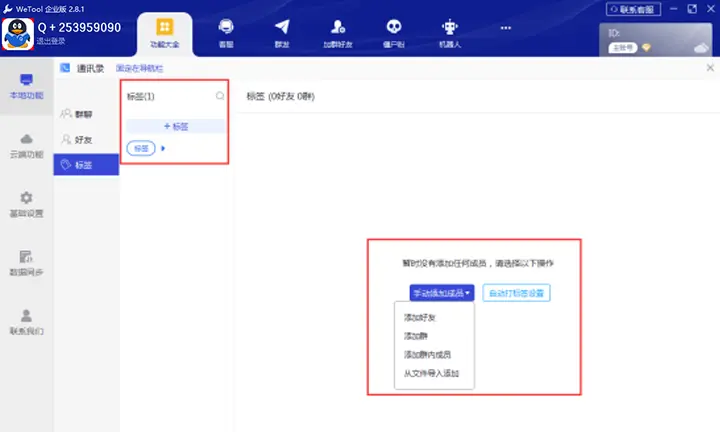Click the + 标签 add button
Viewport: 720px width, 433px height.
[176, 126]
